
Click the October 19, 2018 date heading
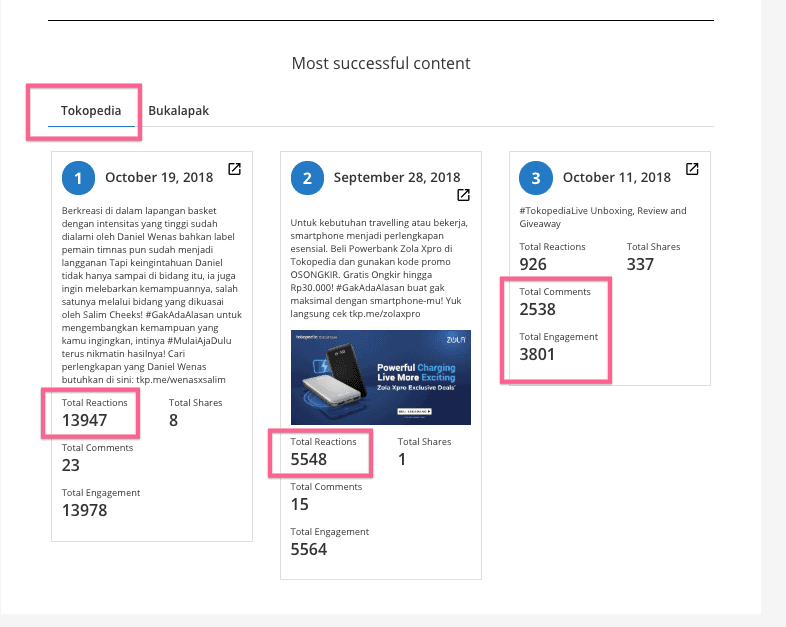159,178
